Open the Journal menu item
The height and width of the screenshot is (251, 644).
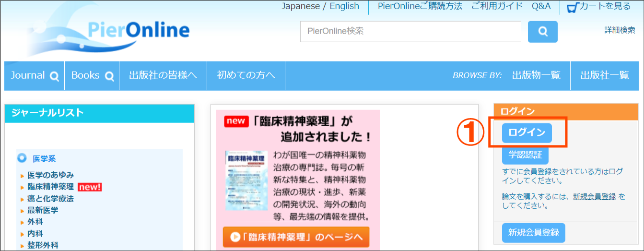click(28, 75)
